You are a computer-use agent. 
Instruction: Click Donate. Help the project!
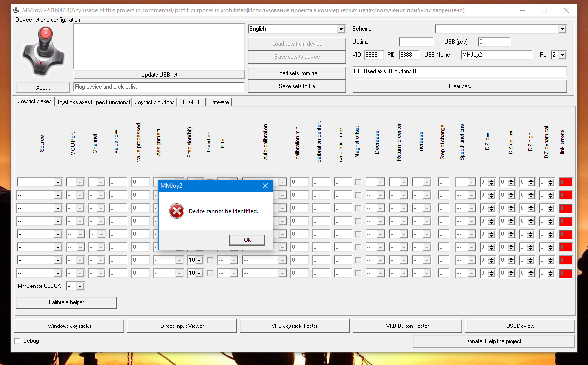click(x=494, y=341)
